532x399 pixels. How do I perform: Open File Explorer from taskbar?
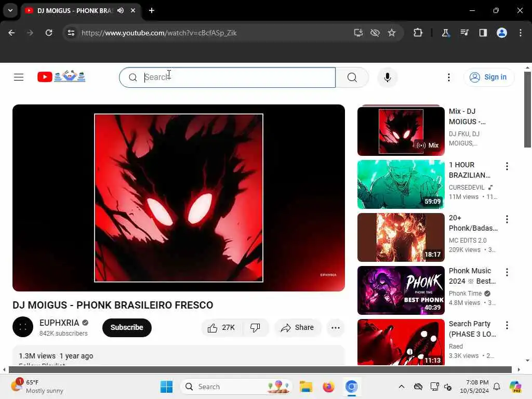(305, 387)
